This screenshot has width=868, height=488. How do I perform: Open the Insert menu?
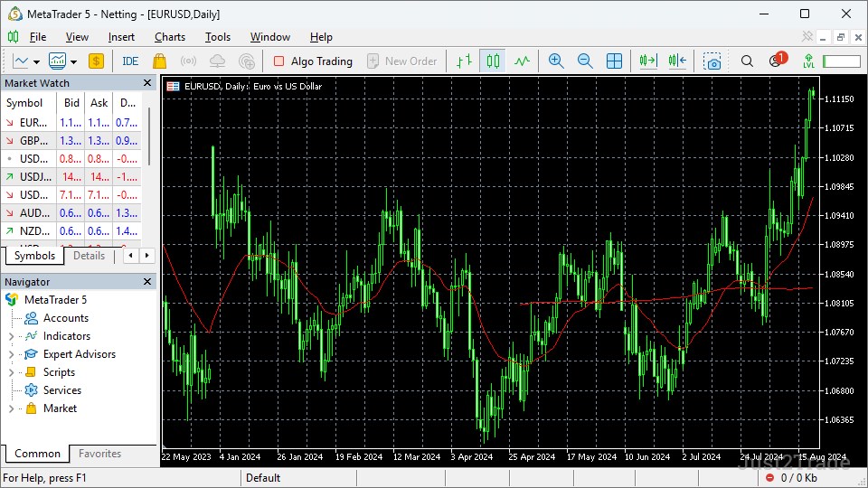pos(121,37)
